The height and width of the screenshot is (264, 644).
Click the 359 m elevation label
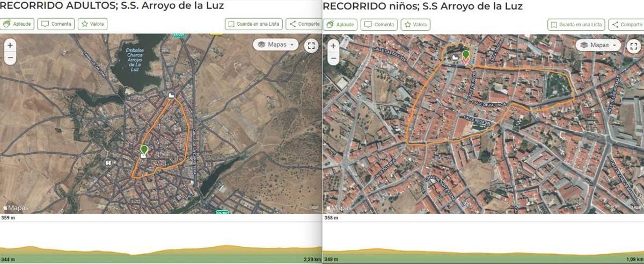point(7,218)
